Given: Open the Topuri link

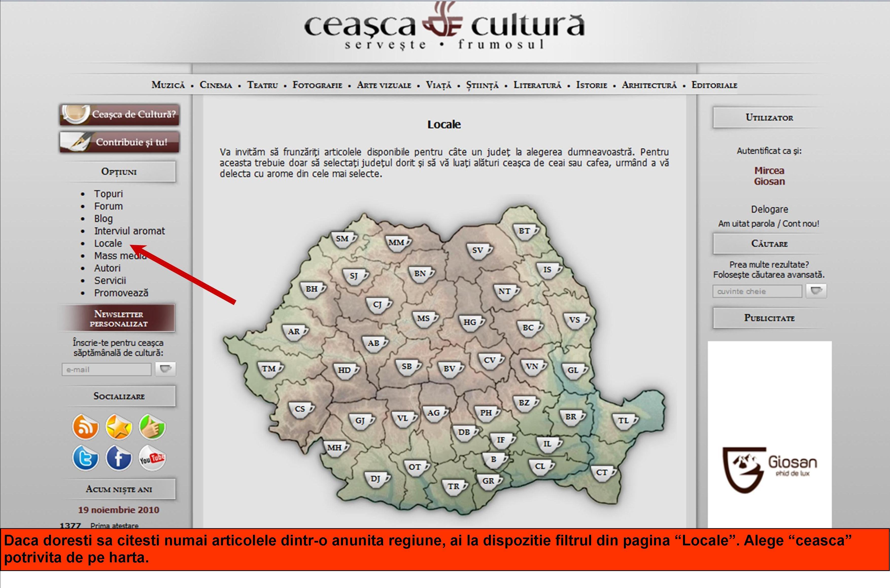Looking at the screenshot, I should point(108,194).
